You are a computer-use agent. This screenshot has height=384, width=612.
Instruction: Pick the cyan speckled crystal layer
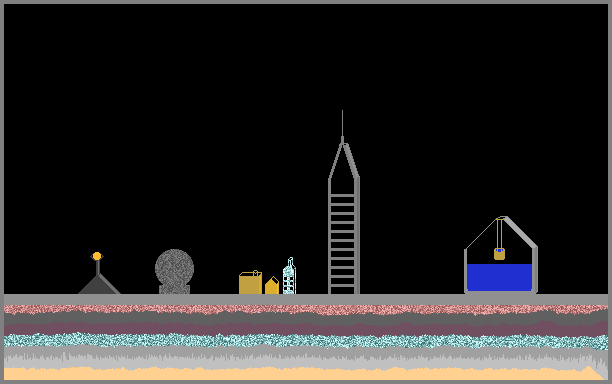(306, 341)
